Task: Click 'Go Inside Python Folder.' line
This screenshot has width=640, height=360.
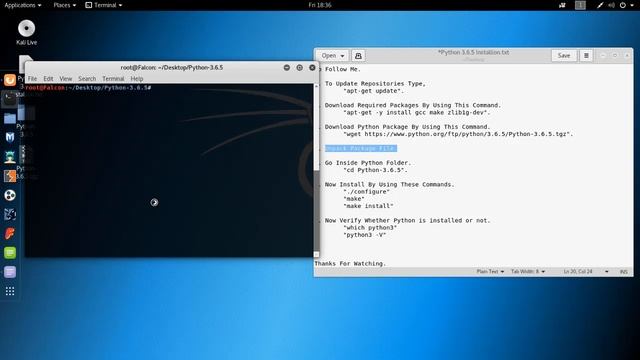Action: tap(368, 162)
